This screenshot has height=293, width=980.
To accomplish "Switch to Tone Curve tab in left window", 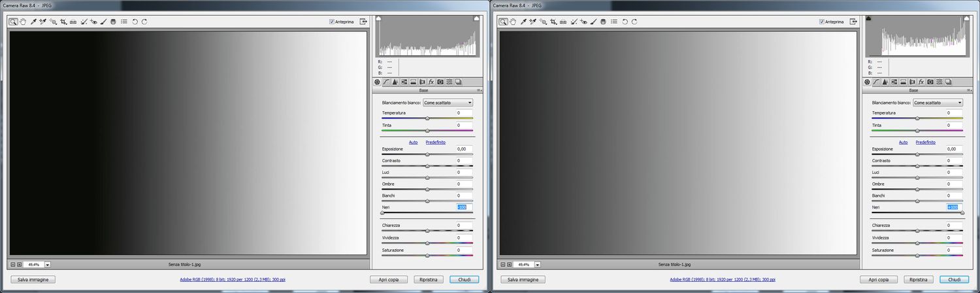I will click(x=386, y=82).
